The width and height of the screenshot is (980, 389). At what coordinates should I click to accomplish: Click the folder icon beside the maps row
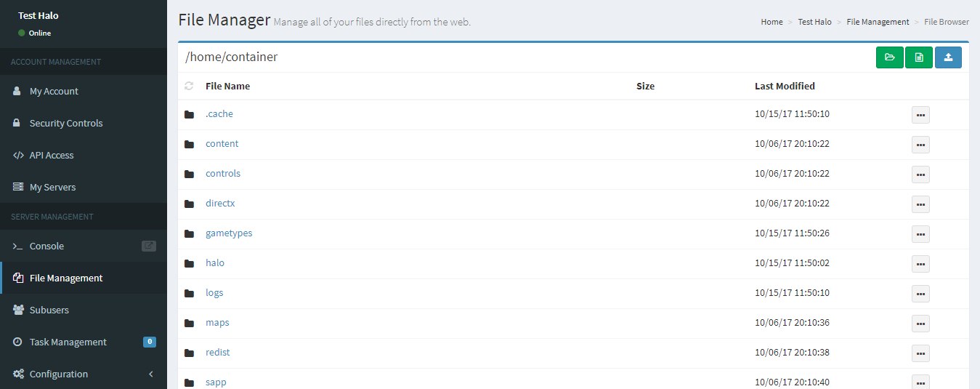tap(190, 323)
